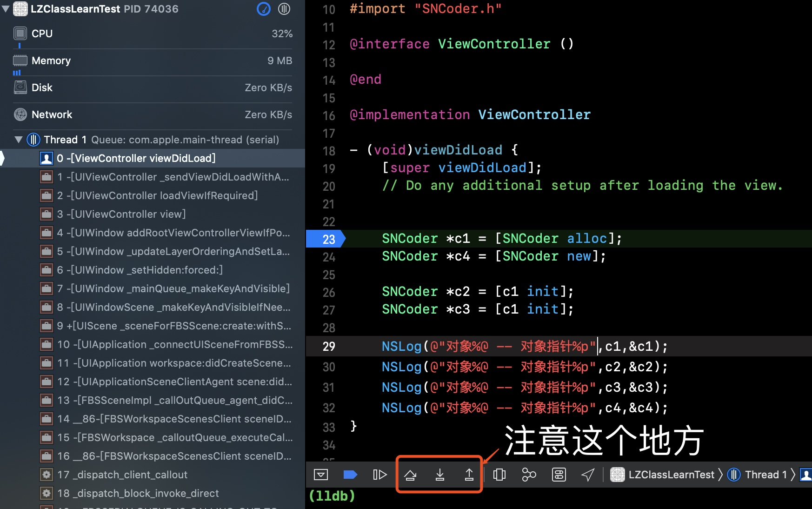Select the Thread 1 main-thread queue row

click(x=153, y=140)
